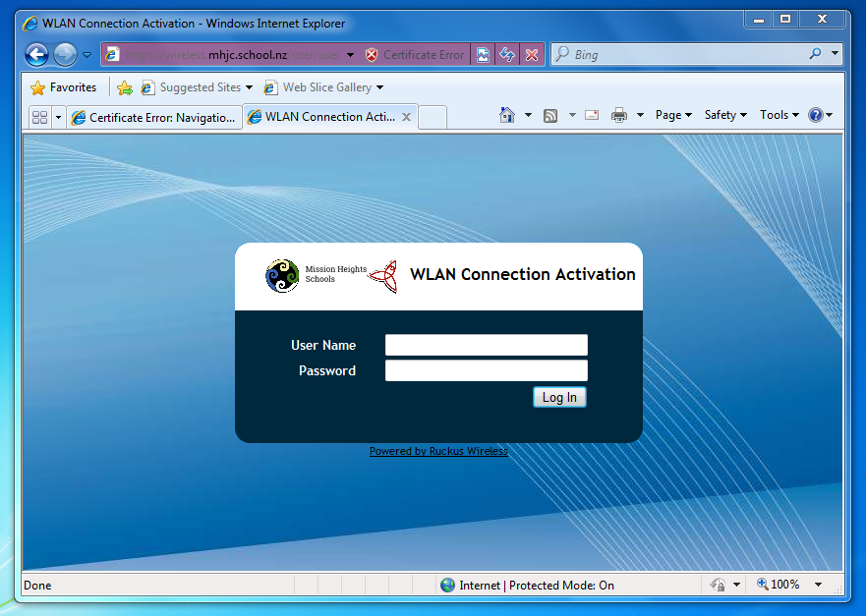Click inside the User Name field
Image resolution: width=866 pixels, height=616 pixels.
(486, 345)
